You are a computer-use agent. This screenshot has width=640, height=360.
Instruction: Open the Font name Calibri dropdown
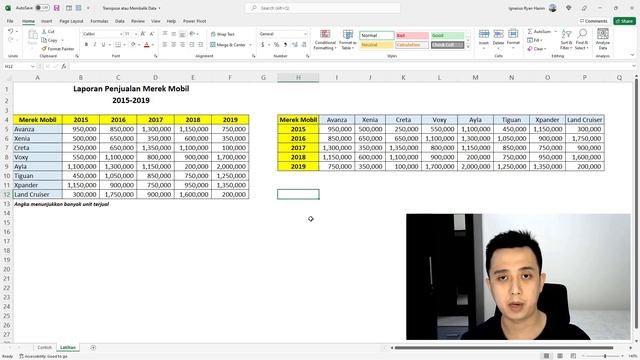click(121, 34)
